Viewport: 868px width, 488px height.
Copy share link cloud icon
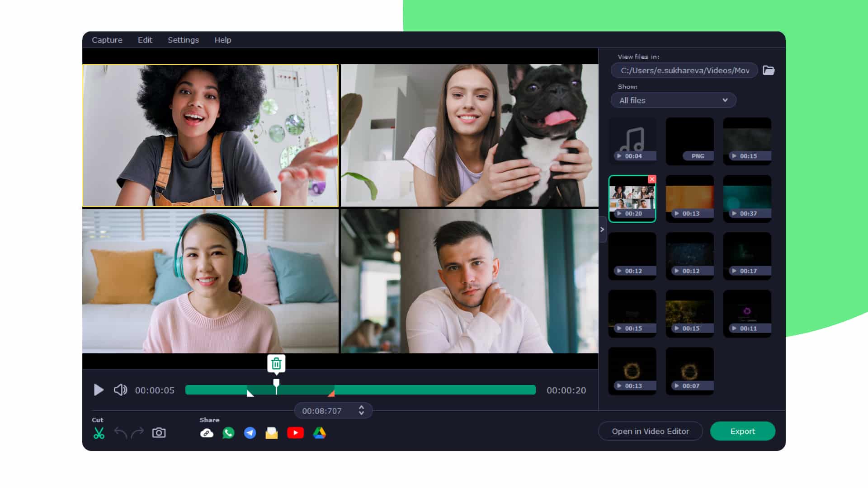(x=207, y=433)
